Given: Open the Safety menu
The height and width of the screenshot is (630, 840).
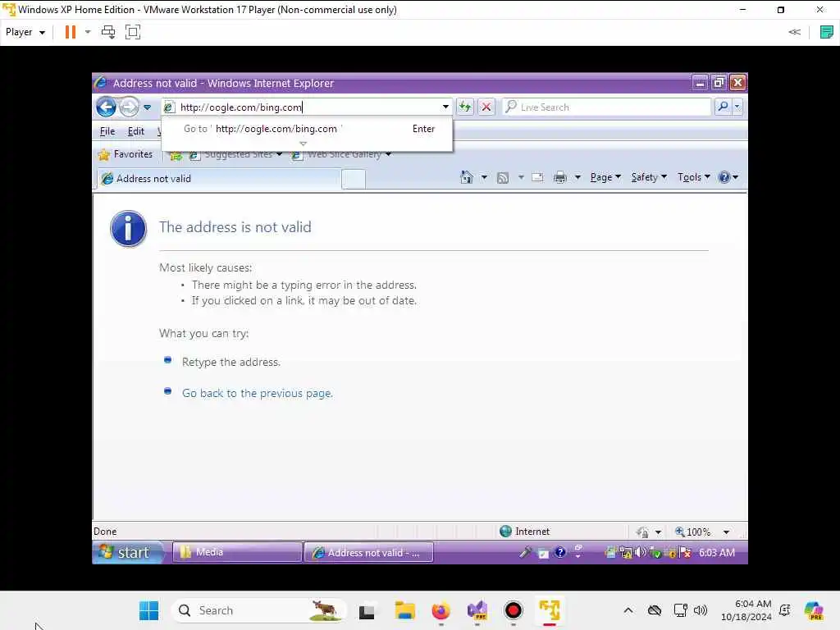Looking at the screenshot, I should pyautogui.click(x=649, y=177).
